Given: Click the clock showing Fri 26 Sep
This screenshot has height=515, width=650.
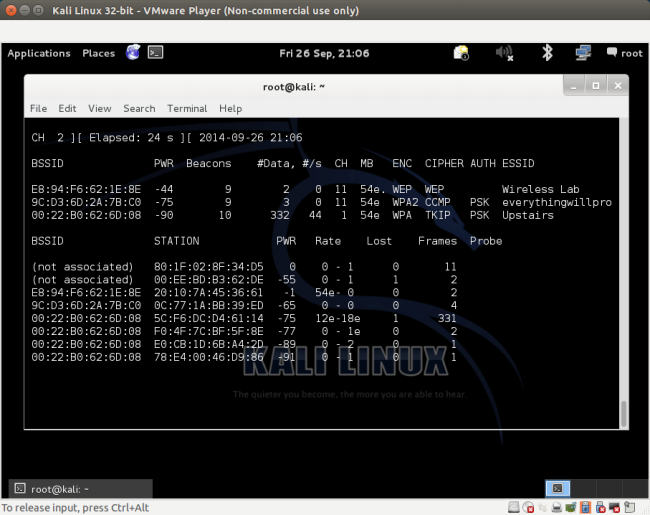Looking at the screenshot, I should pos(324,54).
